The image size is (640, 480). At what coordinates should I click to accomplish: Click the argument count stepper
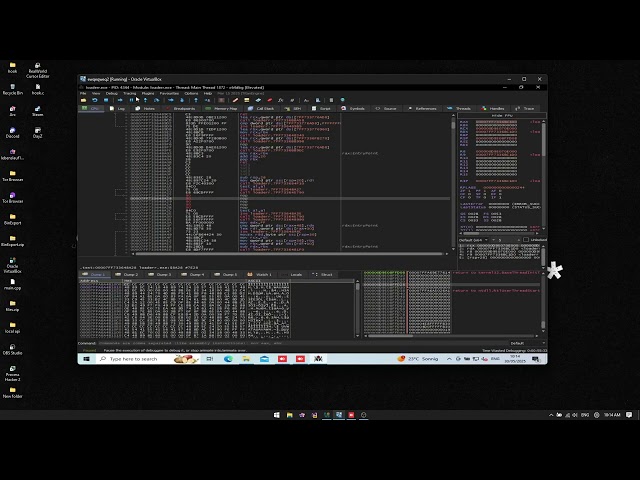(x=508, y=240)
